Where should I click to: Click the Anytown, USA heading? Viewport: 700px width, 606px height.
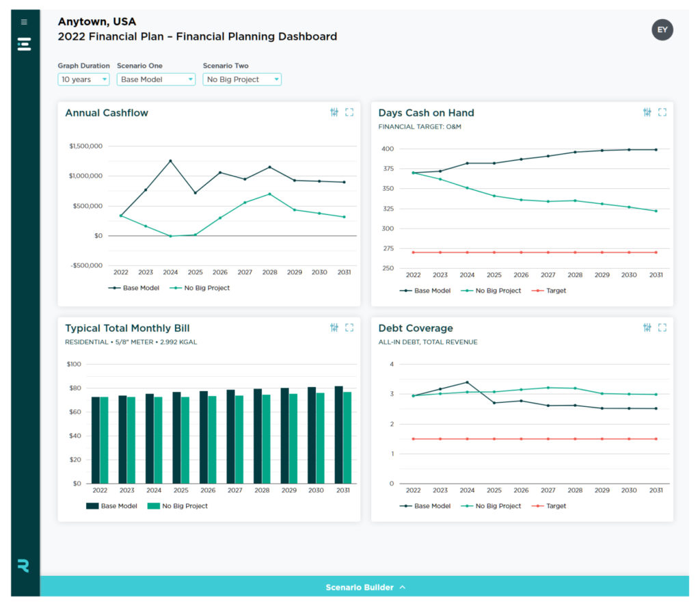click(x=97, y=21)
